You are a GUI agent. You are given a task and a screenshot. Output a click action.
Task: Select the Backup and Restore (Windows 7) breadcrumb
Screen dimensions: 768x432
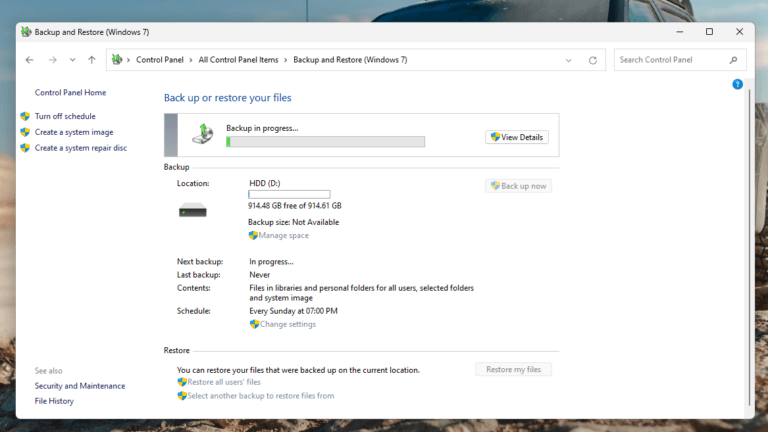coord(350,60)
